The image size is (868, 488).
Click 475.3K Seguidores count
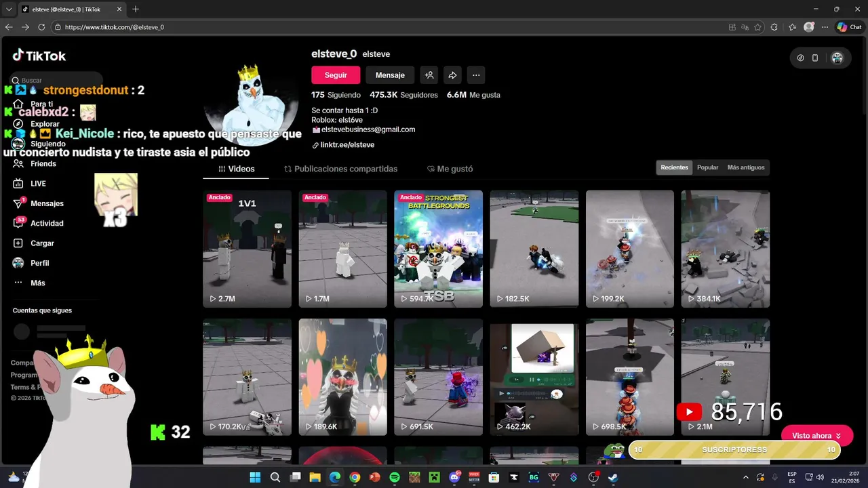click(x=403, y=95)
